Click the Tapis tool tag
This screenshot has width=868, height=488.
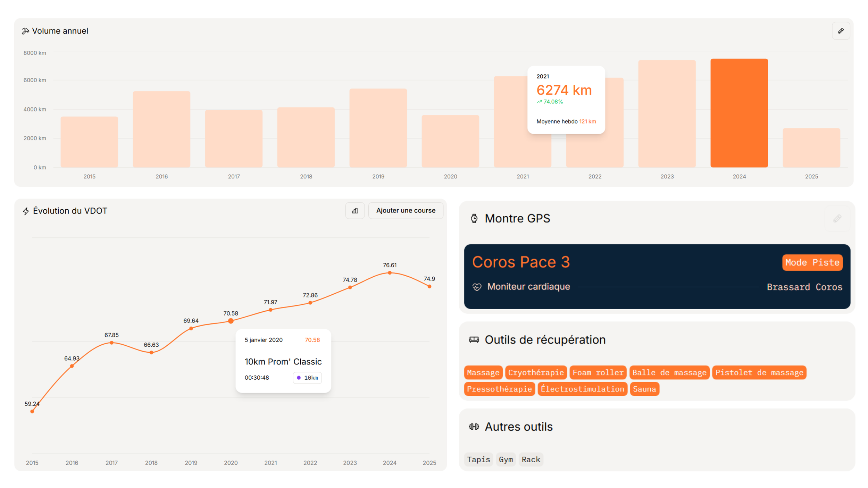(x=478, y=460)
